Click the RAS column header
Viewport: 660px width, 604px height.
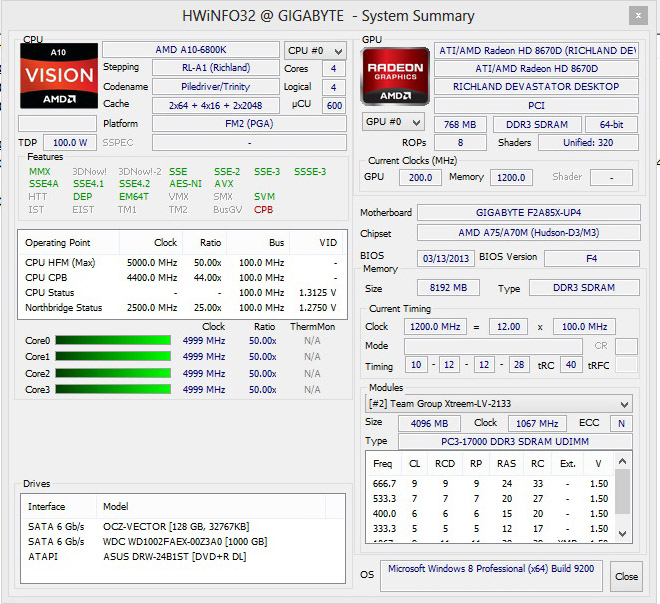pos(506,464)
